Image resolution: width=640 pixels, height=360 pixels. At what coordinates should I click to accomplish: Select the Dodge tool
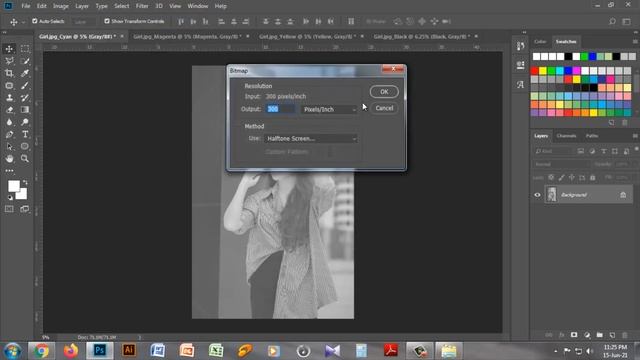pyautogui.click(x=24, y=122)
